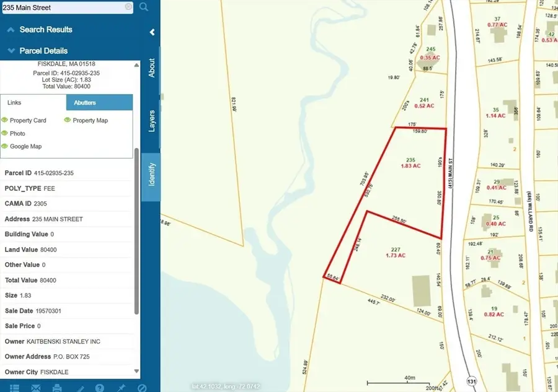The height and width of the screenshot is (392, 558).
Task: Click the email envelope icon
Action: click(36, 388)
